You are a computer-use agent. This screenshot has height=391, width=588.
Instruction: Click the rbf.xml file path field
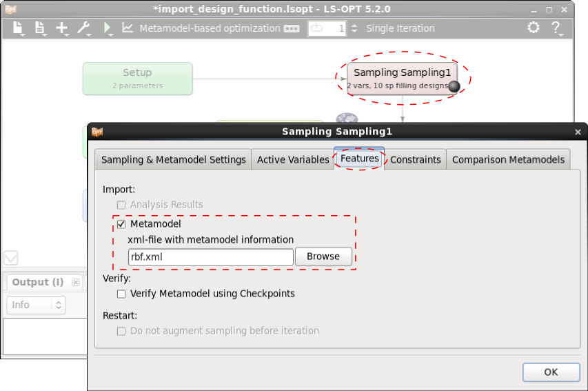pos(211,257)
